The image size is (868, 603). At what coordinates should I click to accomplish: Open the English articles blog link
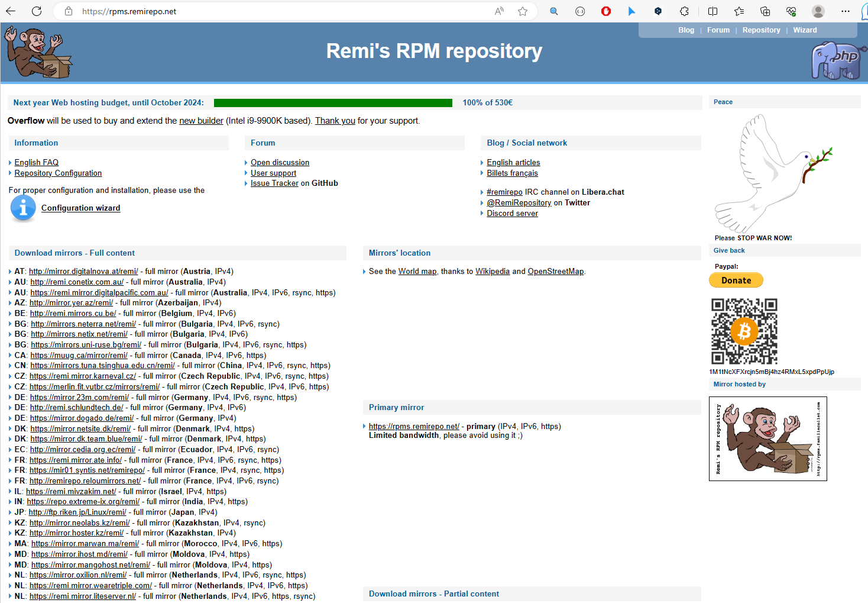tap(513, 162)
